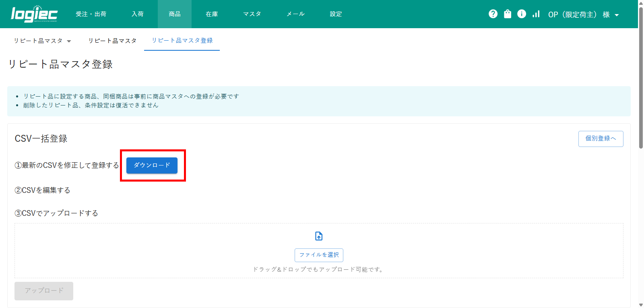Open the 受注・出荷 menu
Screen dimensions: 644x308
tap(91, 14)
